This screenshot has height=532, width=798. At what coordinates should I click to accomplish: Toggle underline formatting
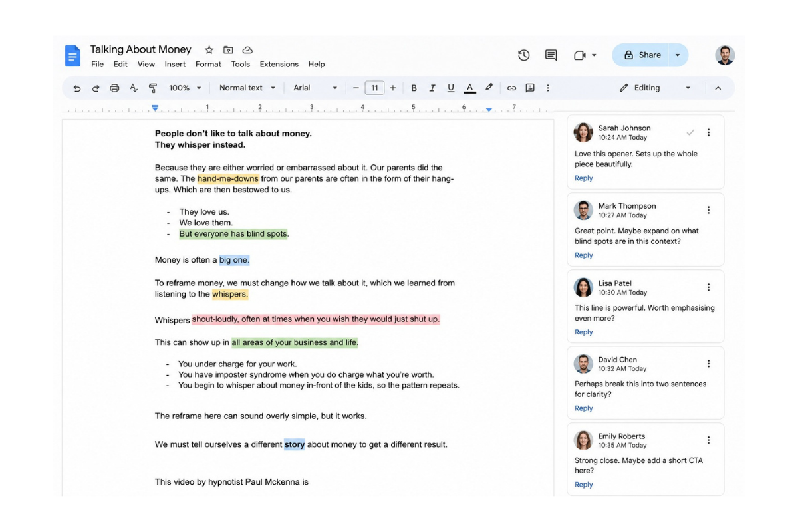coord(451,88)
